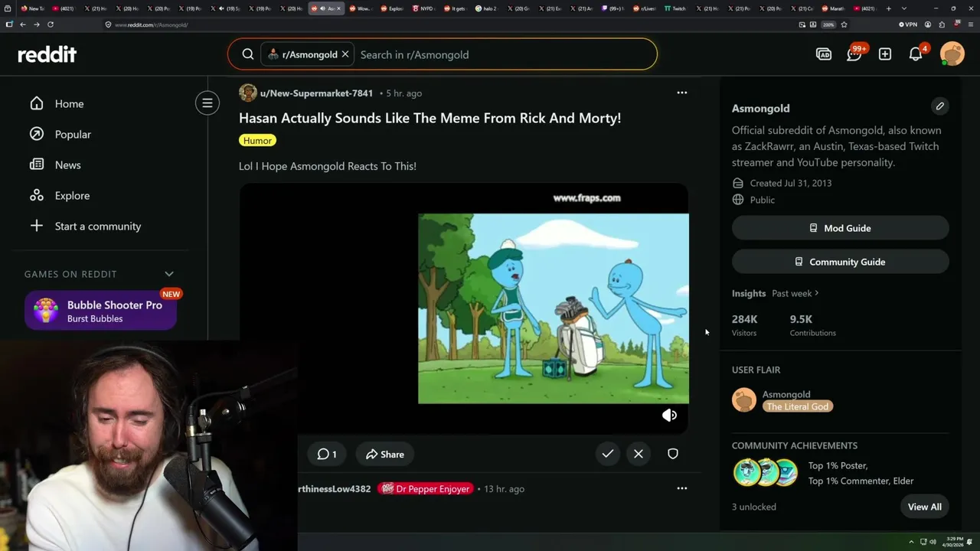Image resolution: width=980 pixels, height=551 pixels.
Task: Open the taskbar clock and date
Action: (x=953, y=542)
